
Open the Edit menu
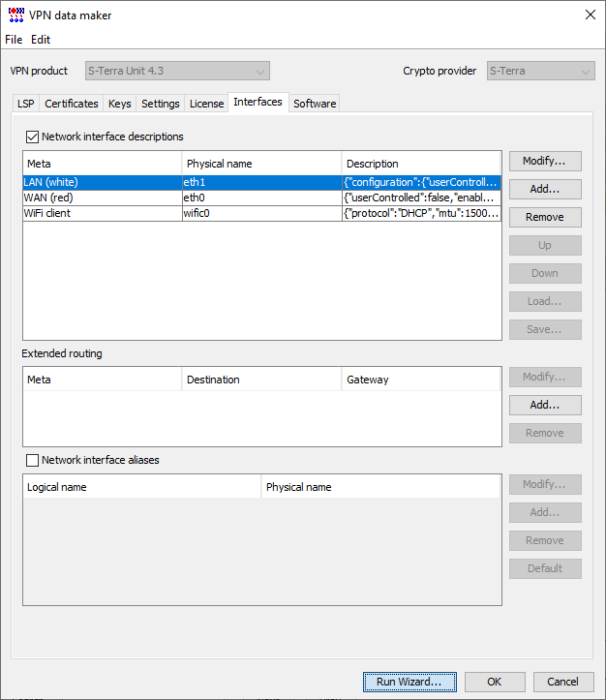41,40
